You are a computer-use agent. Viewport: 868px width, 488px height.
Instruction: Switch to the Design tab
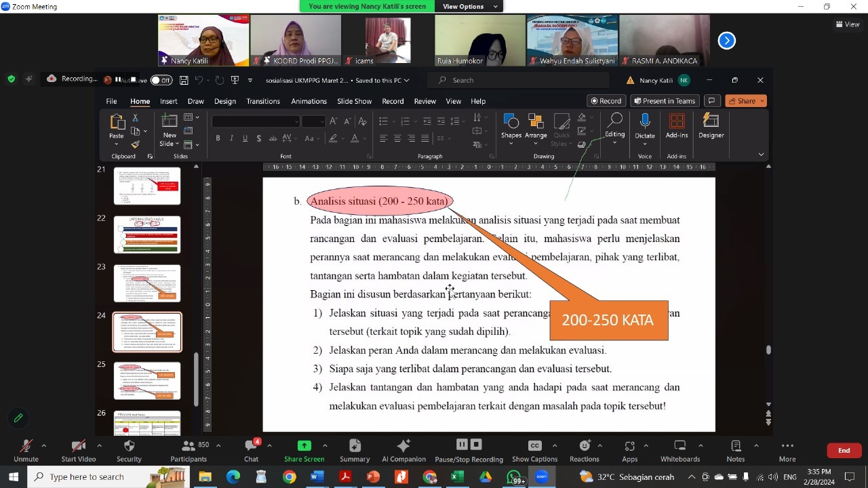tap(225, 101)
